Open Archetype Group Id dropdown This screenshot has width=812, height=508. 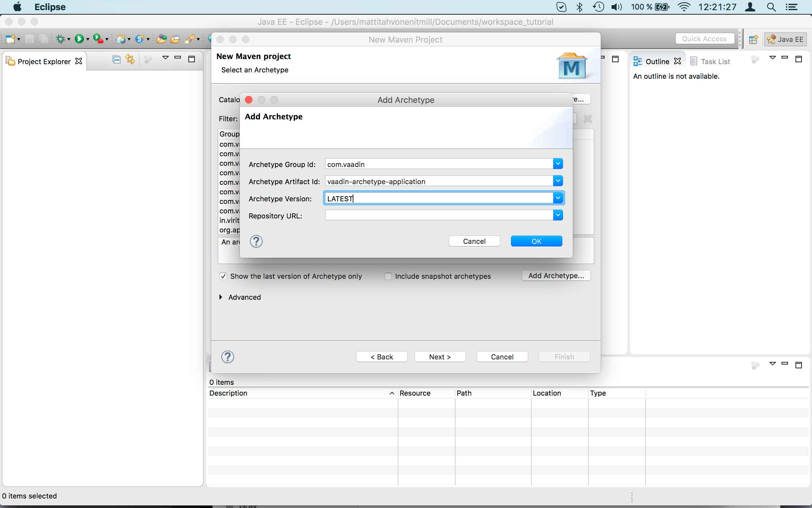tap(558, 164)
